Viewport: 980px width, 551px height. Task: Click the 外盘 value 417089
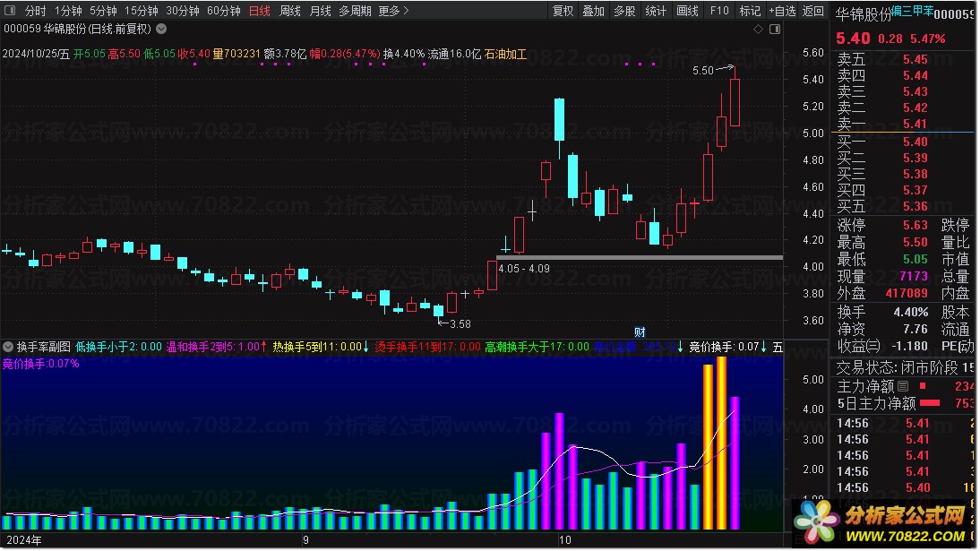point(907,293)
